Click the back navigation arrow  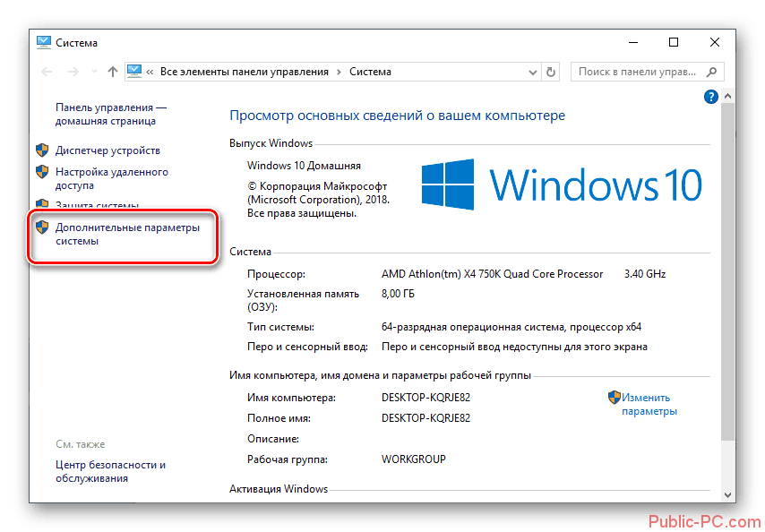47,72
